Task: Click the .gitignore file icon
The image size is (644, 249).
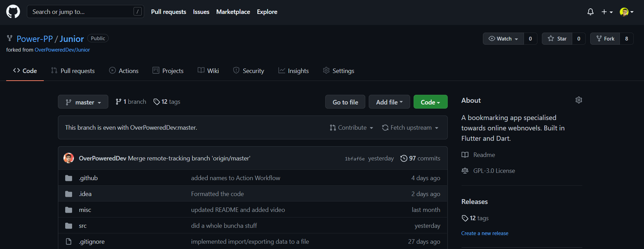Action: (69, 241)
